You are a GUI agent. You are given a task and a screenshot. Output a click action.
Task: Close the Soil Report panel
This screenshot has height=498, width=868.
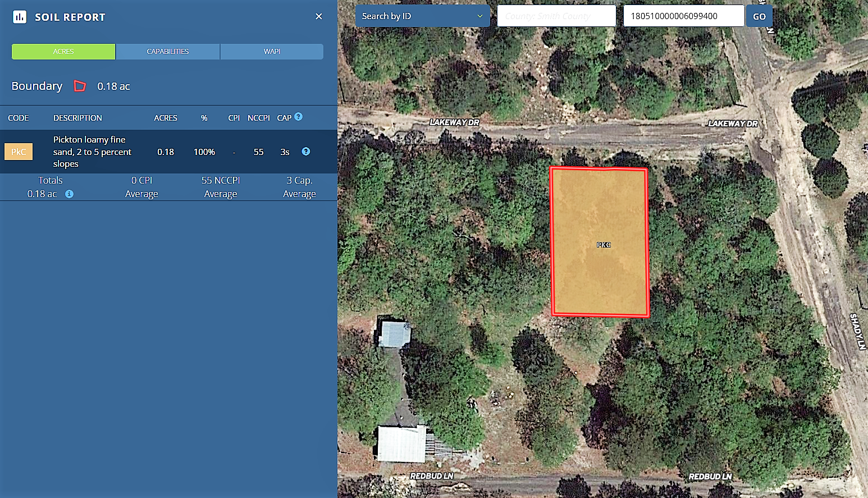click(318, 17)
